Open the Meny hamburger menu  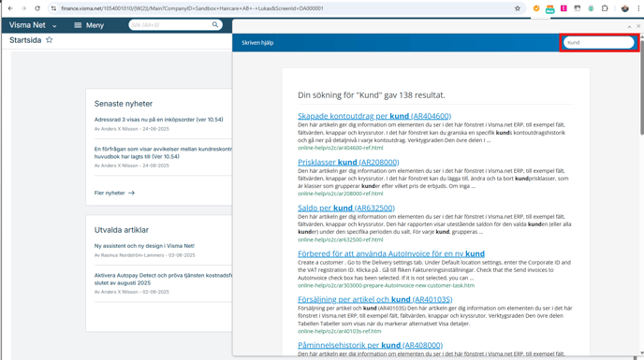pyautogui.click(x=89, y=25)
